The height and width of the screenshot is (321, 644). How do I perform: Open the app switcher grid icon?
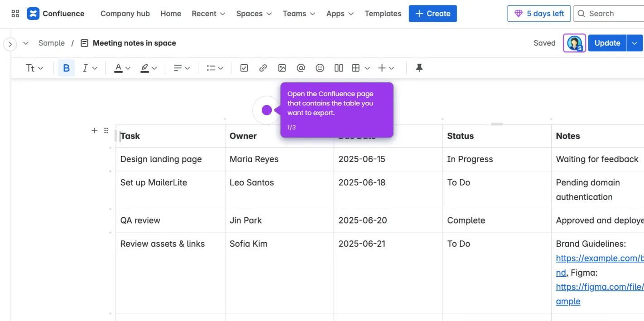click(x=15, y=14)
